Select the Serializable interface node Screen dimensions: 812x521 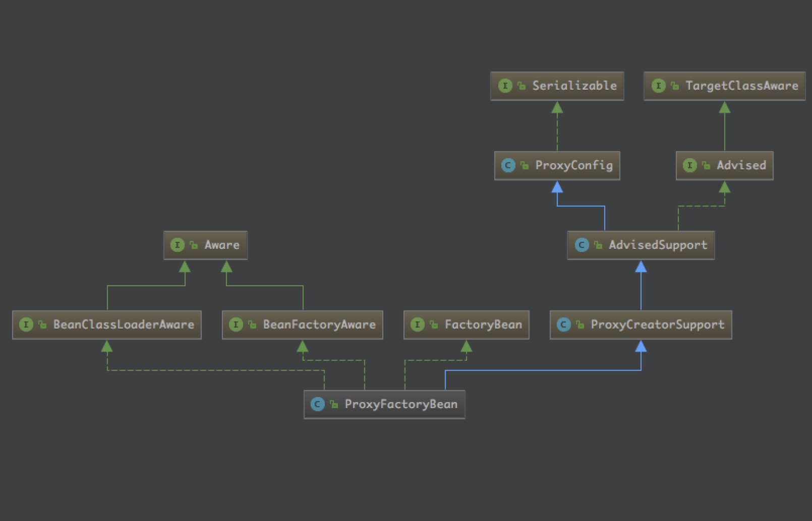coord(557,86)
